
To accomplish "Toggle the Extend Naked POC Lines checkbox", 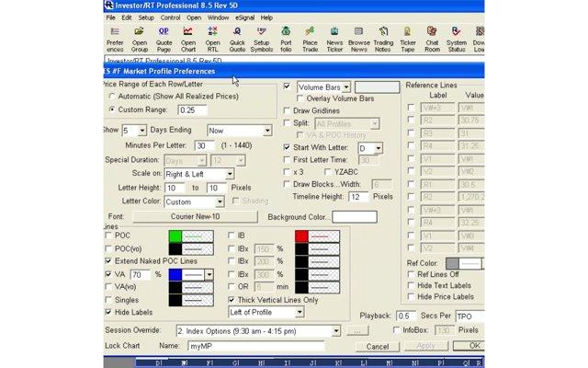I will coord(110,261).
